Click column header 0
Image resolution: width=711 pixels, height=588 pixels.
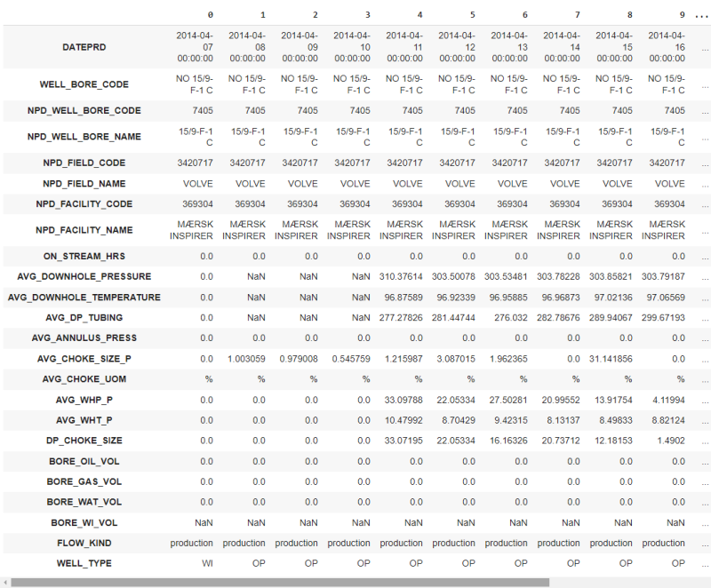[x=210, y=15]
